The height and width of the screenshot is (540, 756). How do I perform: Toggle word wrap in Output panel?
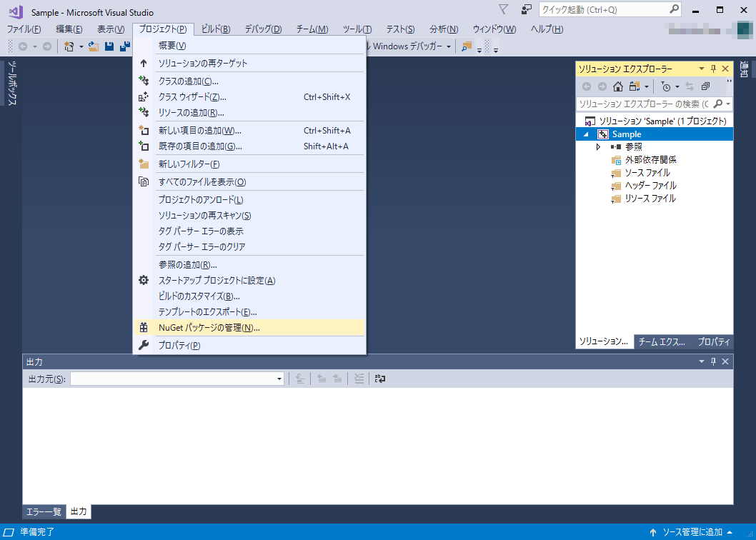coord(380,379)
